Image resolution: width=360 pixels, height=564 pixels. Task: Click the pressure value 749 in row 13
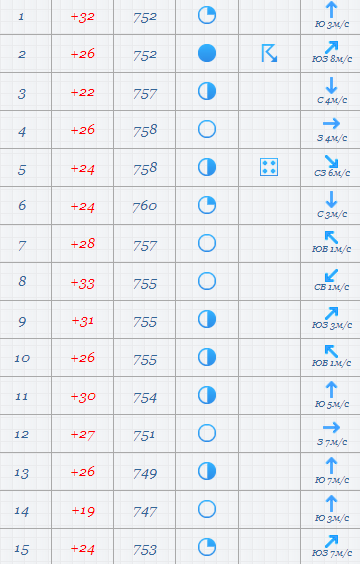(145, 473)
